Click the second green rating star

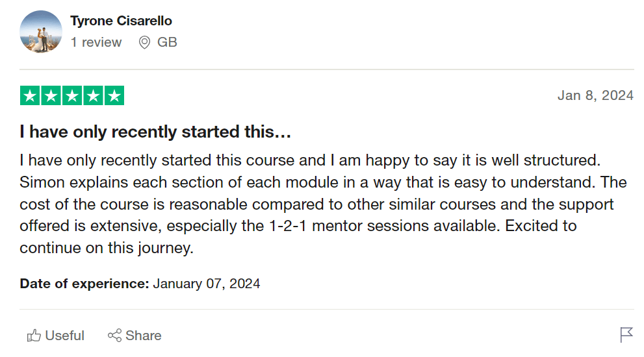click(x=51, y=95)
